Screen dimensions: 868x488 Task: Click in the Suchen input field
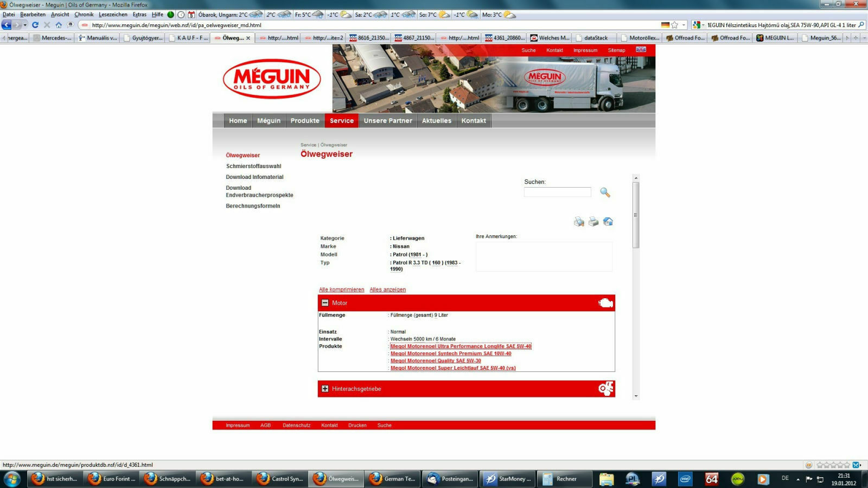point(557,192)
